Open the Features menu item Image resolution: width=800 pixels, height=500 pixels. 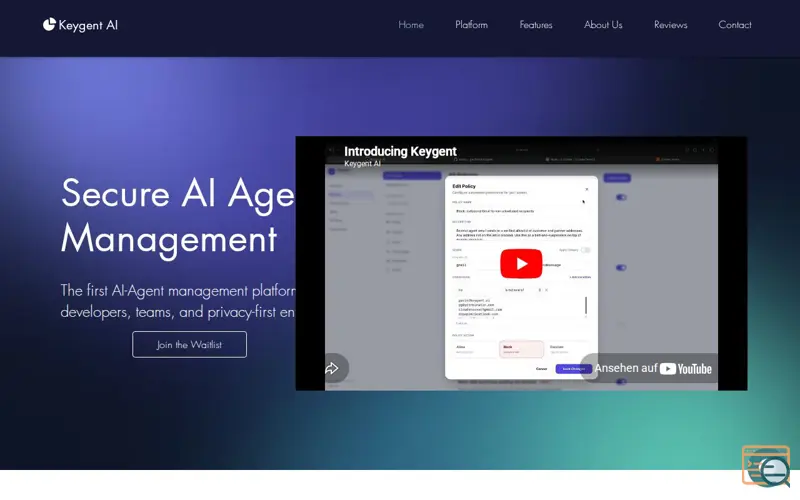coord(536,24)
